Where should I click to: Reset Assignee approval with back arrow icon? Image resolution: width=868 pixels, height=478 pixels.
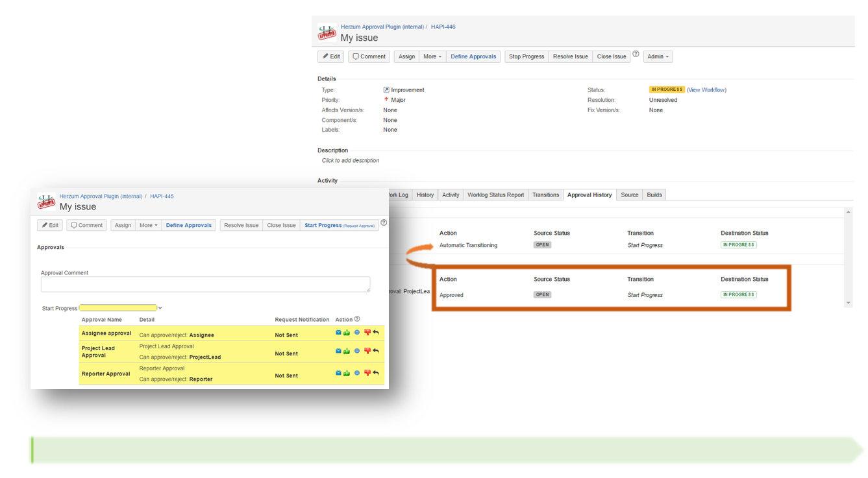tap(376, 333)
